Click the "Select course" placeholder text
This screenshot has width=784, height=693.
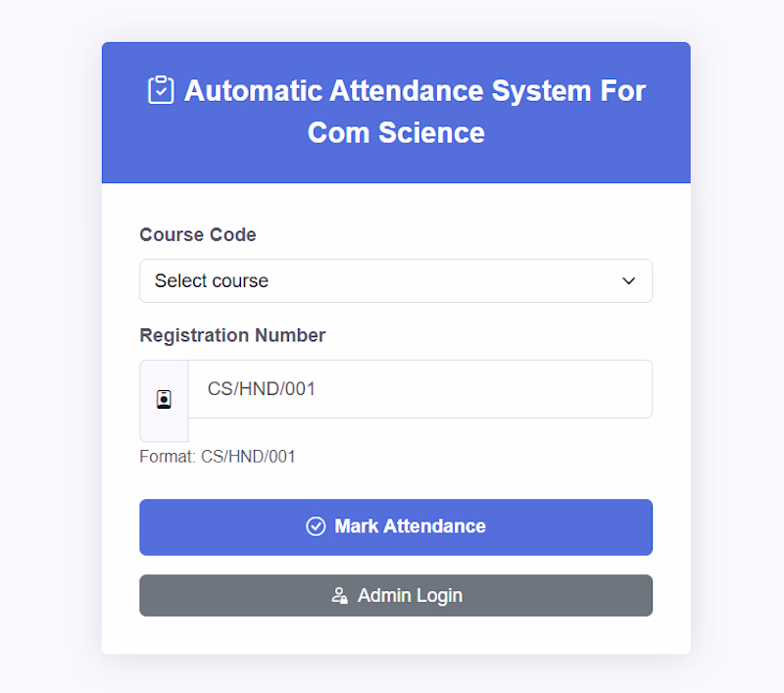[x=212, y=281]
